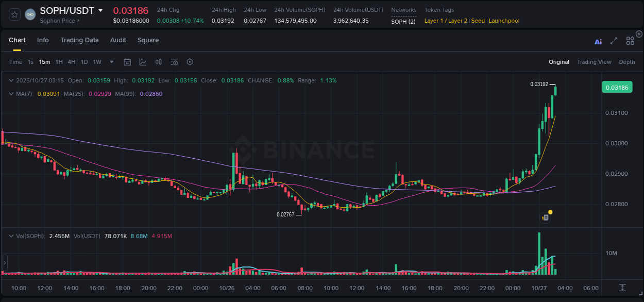Open the extra timeframes dropdown arrow
The image size is (644, 302).
(x=111, y=62)
